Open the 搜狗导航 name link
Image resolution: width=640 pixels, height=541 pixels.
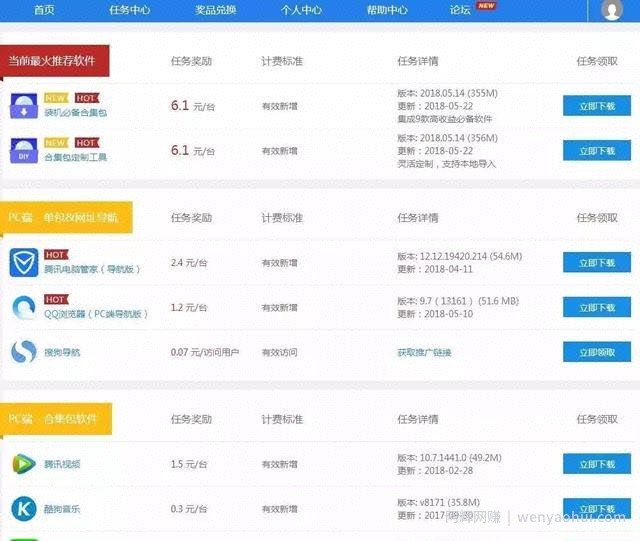pyautogui.click(x=62, y=352)
